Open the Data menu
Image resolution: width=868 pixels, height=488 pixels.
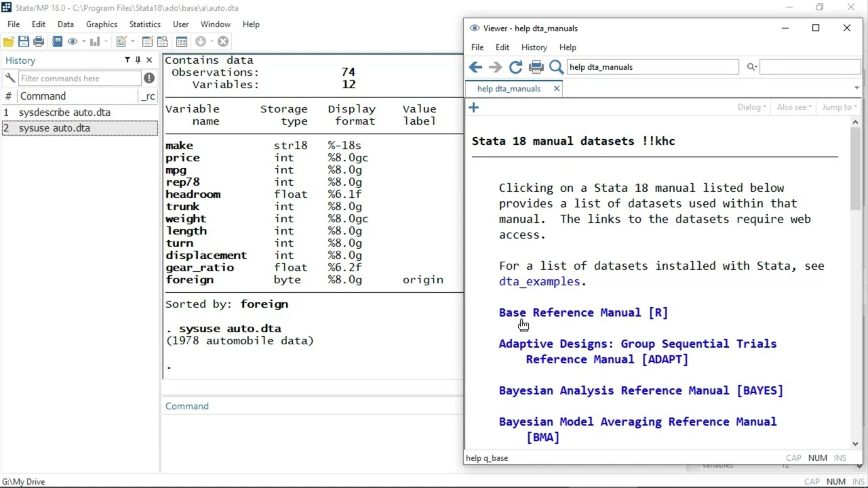(66, 24)
